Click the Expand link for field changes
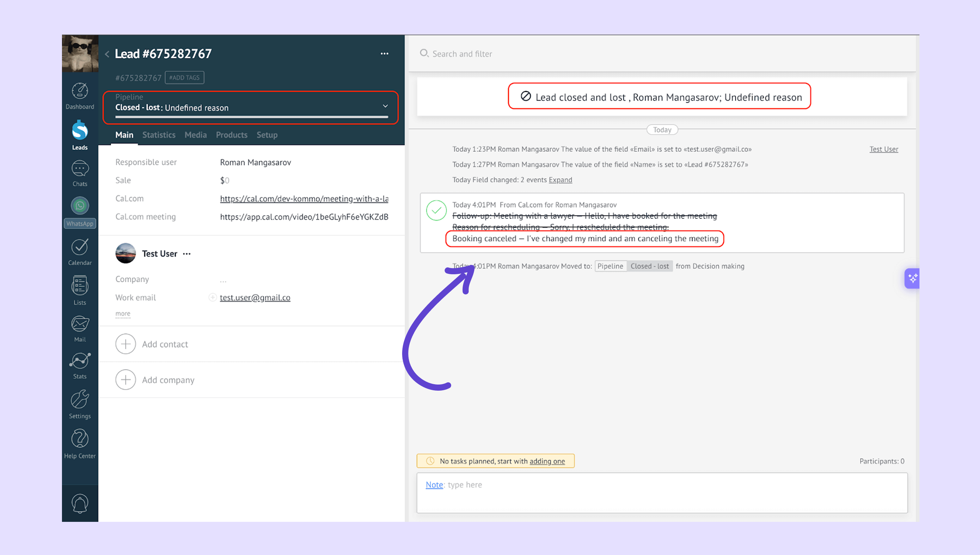 click(560, 180)
